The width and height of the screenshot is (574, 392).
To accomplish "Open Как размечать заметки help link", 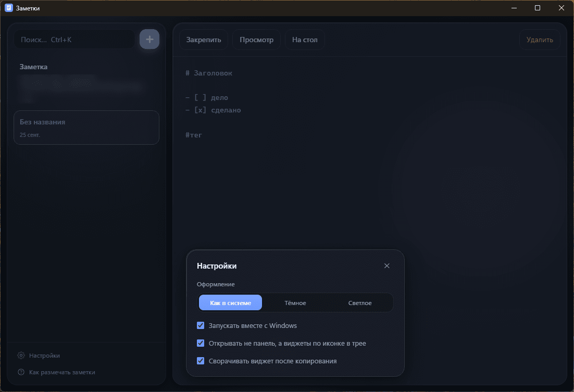I will (62, 372).
